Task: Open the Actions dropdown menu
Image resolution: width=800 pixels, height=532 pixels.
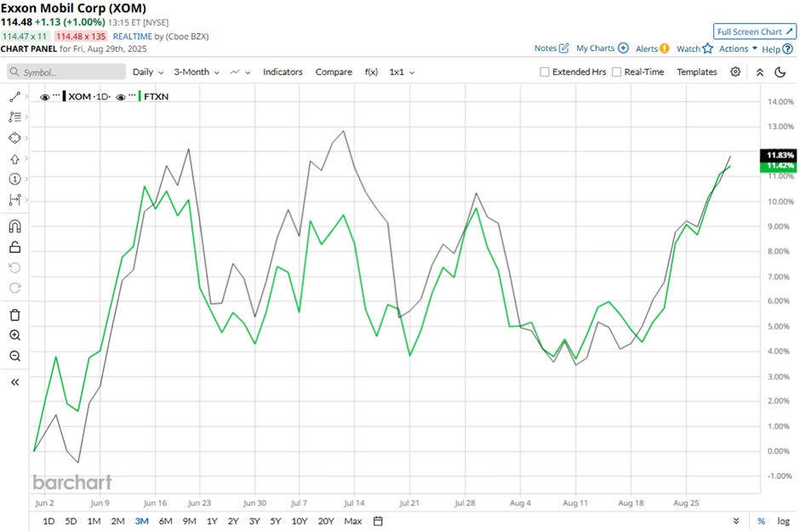Action: 738,49
